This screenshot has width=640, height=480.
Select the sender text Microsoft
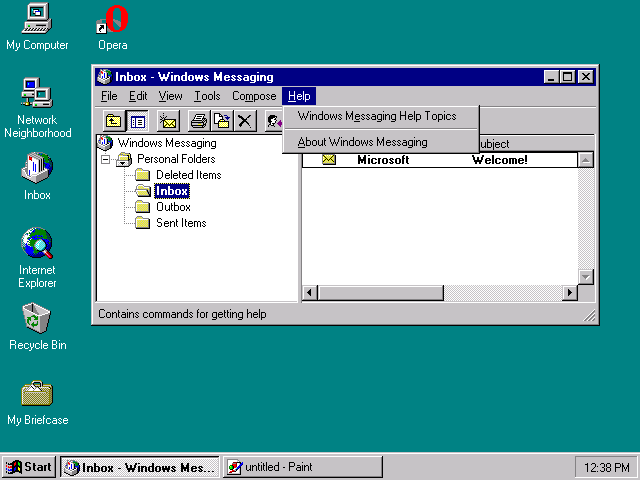point(383,160)
